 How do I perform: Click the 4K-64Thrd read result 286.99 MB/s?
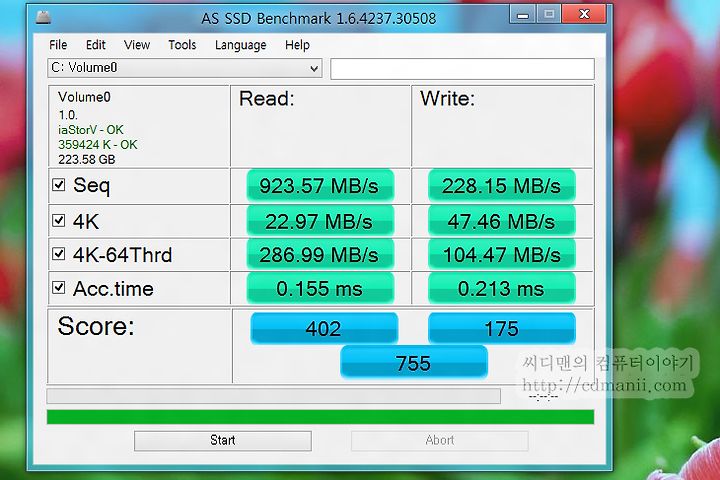pos(320,254)
